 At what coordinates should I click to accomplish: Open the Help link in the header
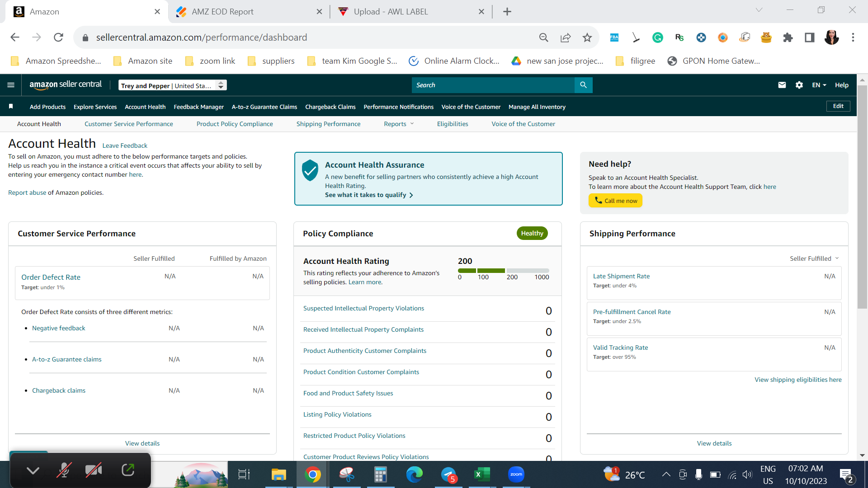pos(841,85)
